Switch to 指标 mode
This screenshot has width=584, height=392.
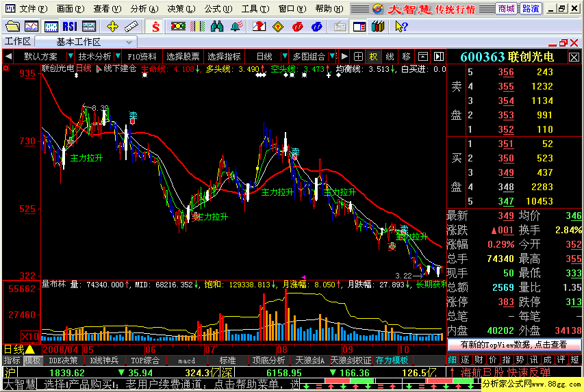point(12,361)
